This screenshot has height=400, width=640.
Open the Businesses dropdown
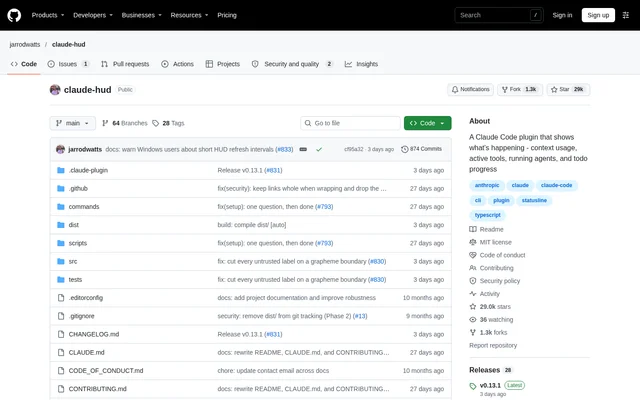click(x=141, y=15)
